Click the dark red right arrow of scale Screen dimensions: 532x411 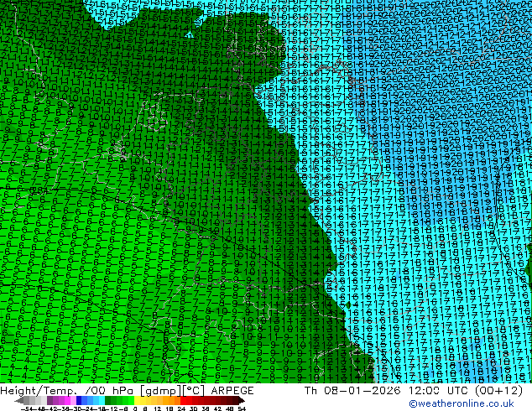pos(242,400)
